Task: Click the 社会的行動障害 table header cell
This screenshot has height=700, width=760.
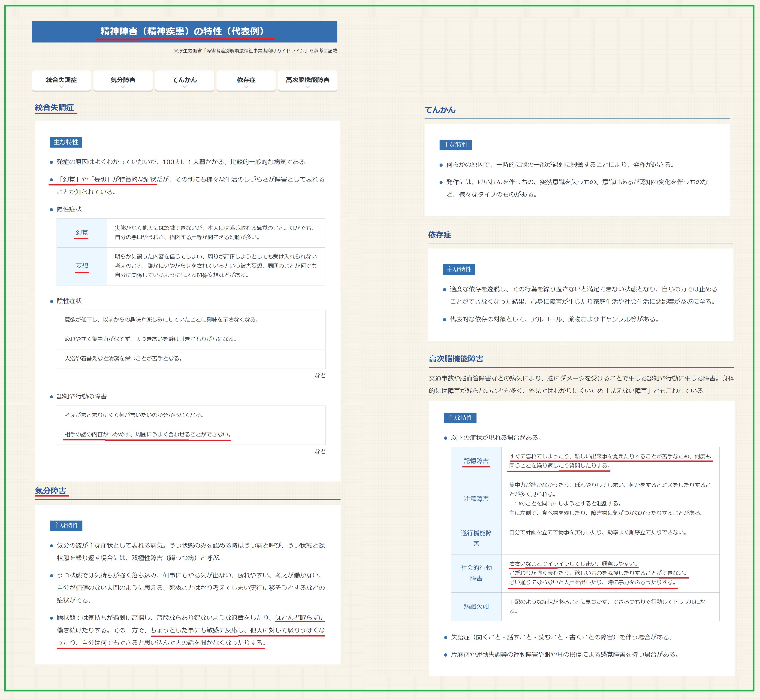Action: (x=476, y=573)
